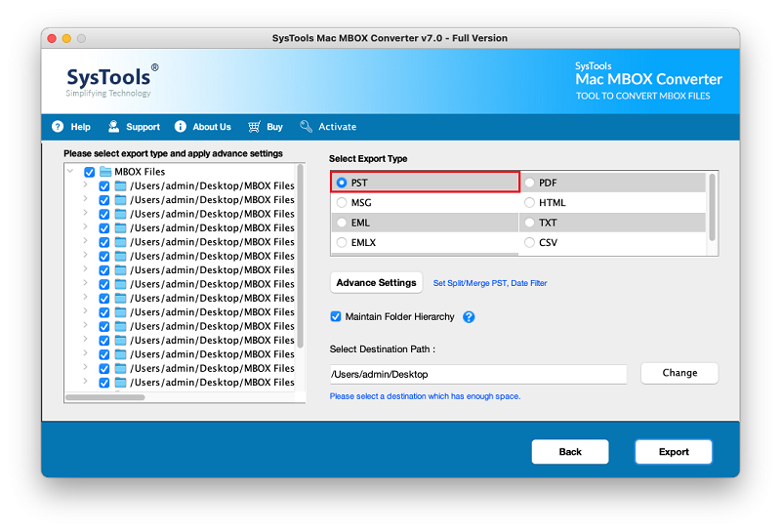
Task: Click the Change destination button
Action: coord(679,373)
